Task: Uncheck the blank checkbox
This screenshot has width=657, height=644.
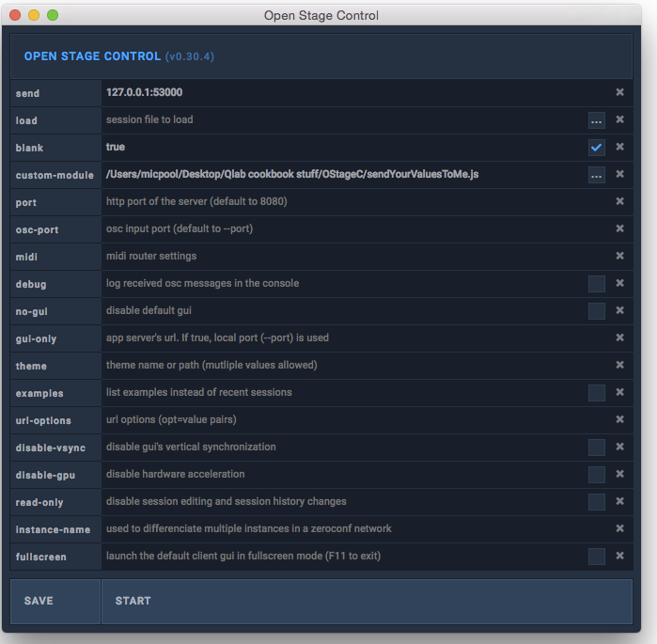Action: click(x=596, y=148)
